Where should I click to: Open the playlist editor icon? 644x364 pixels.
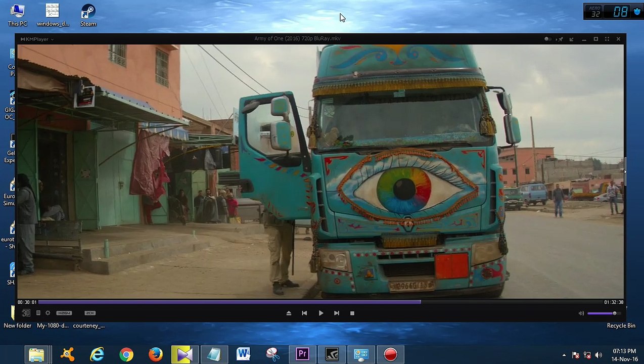point(38,313)
